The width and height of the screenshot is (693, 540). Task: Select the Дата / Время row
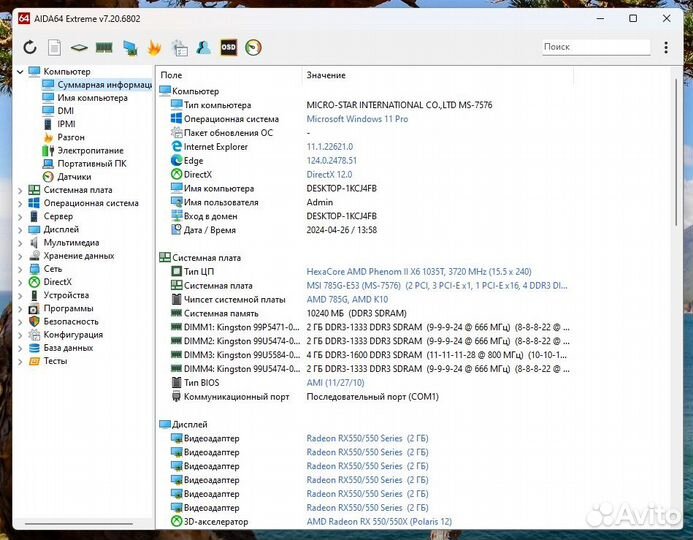[x=365, y=230]
